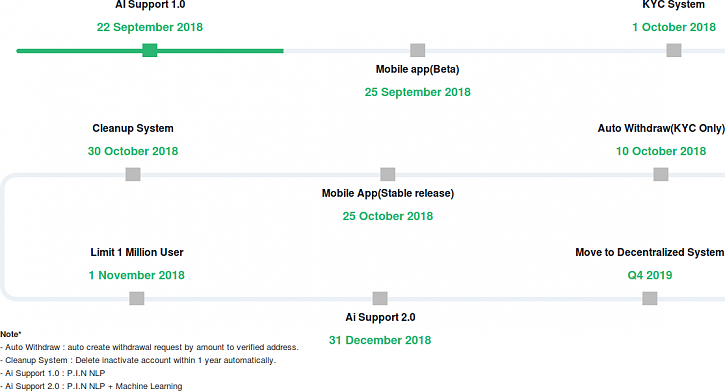Click the Limit 1 Million User label
The width and height of the screenshot is (725, 391).
point(137,252)
